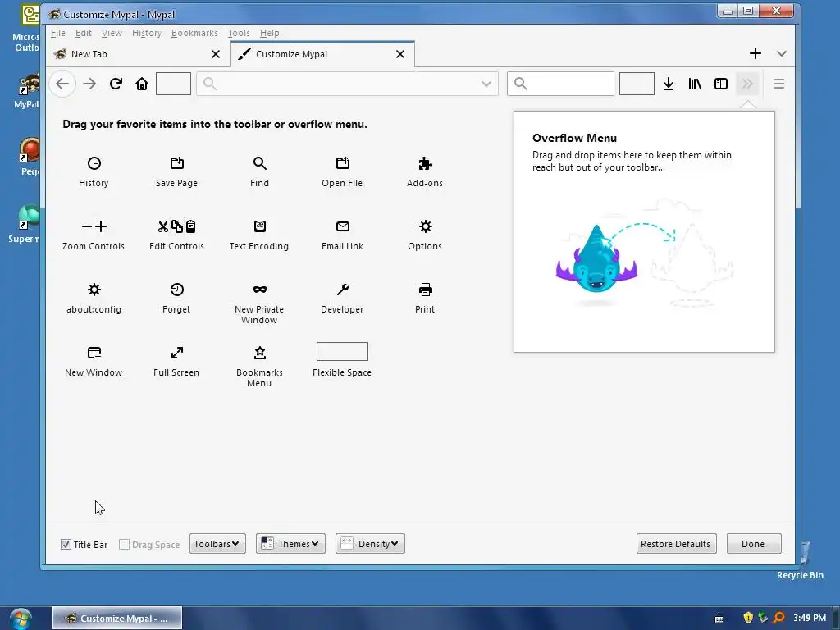Open the Library toolbar icon
840x630 pixels.
(695, 84)
